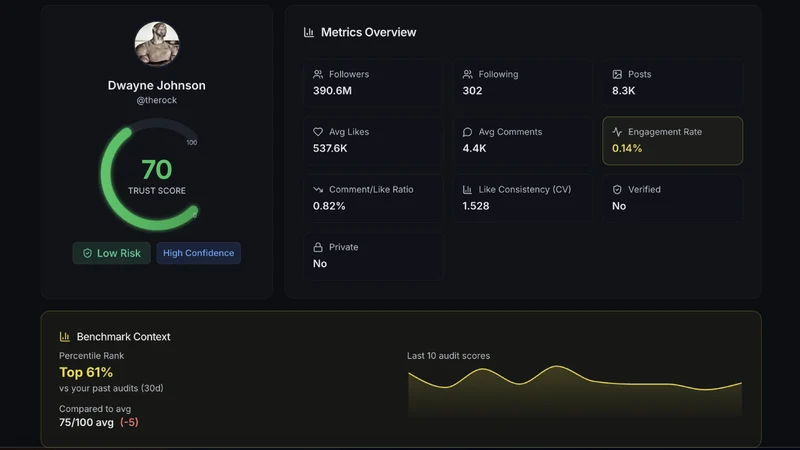The width and height of the screenshot is (800, 450).
Task: Click the Posts image icon
Action: coord(617,74)
